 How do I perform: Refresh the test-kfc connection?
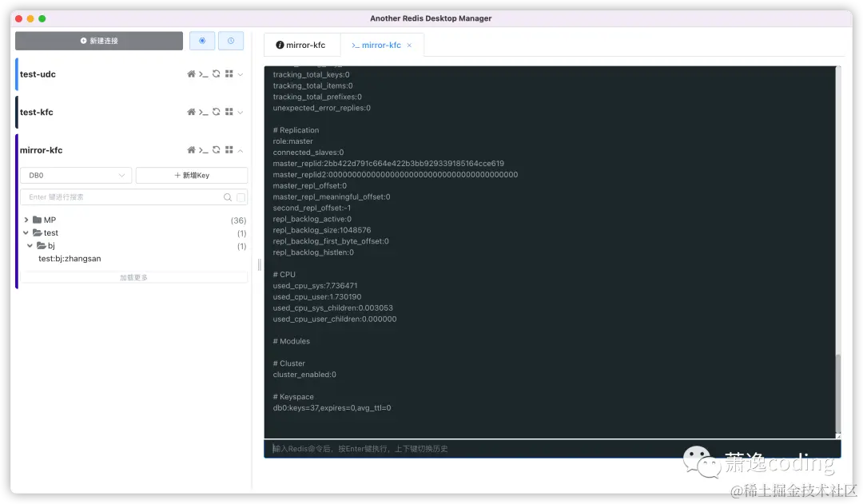[217, 112]
